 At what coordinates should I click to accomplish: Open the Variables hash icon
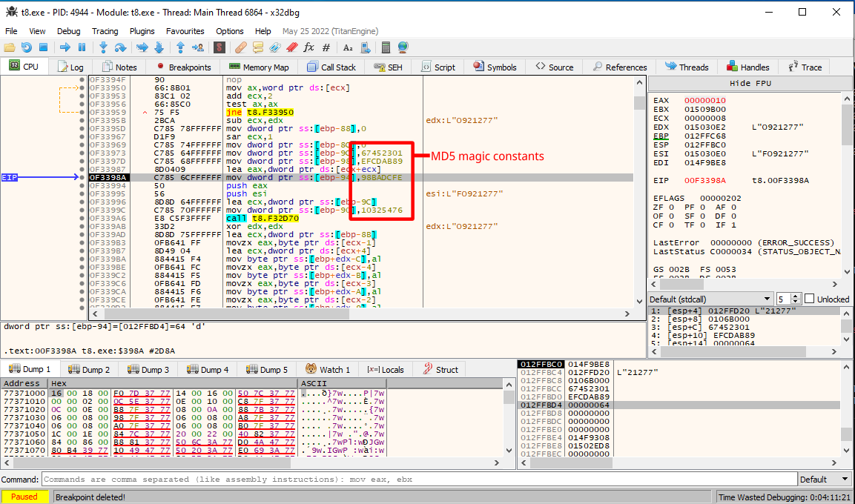click(326, 47)
